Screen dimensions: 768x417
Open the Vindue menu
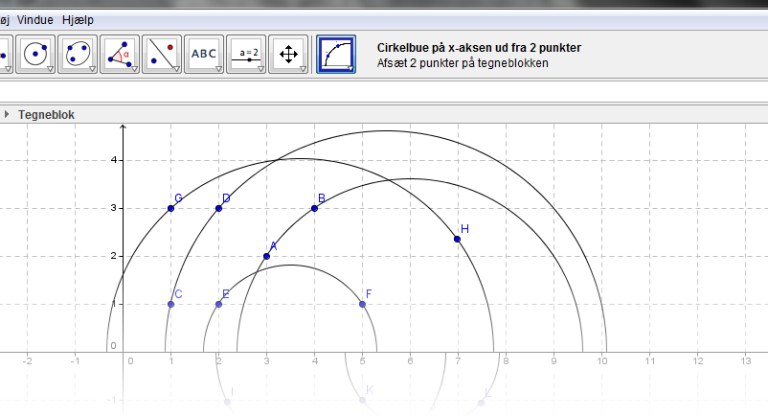coord(36,20)
